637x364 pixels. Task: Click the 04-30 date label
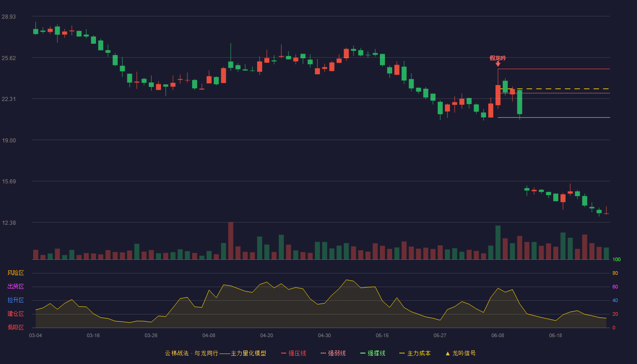pos(324,335)
